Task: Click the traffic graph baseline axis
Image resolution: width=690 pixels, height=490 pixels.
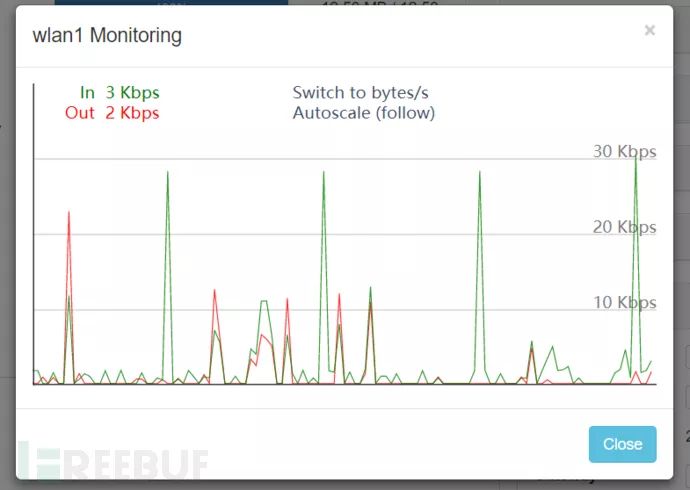Action: coord(345,384)
